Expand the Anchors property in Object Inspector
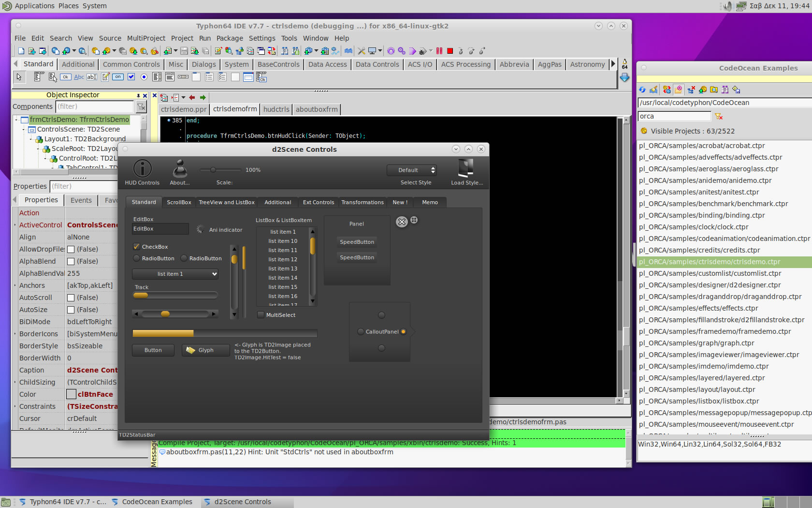812x508 pixels. 15,285
